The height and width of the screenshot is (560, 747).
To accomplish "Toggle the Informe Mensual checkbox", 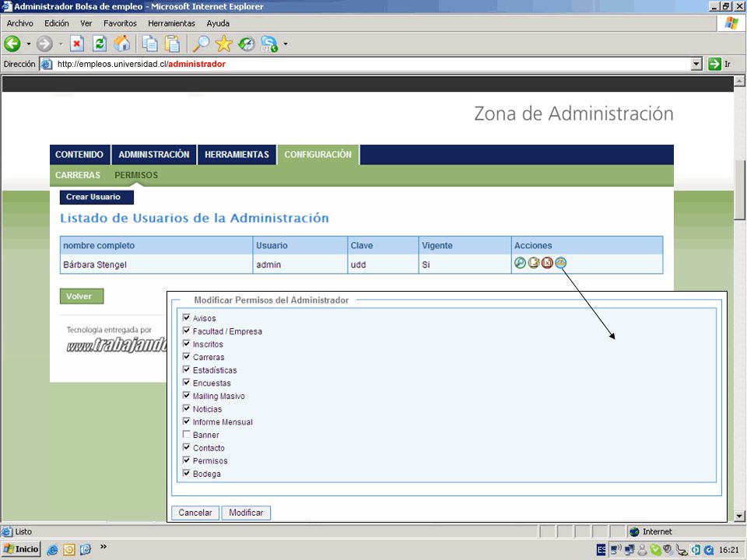I will [x=187, y=421].
